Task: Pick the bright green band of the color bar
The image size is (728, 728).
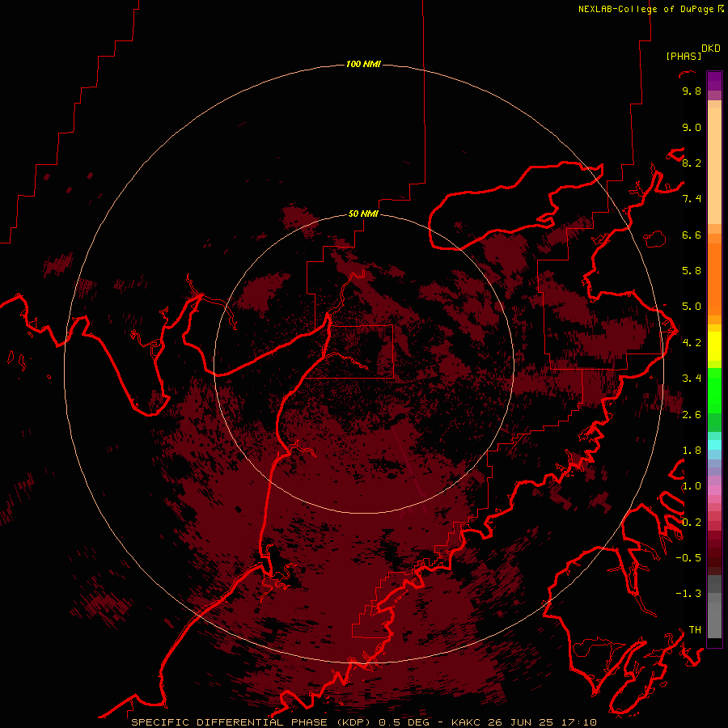Action: pyautogui.click(x=714, y=391)
